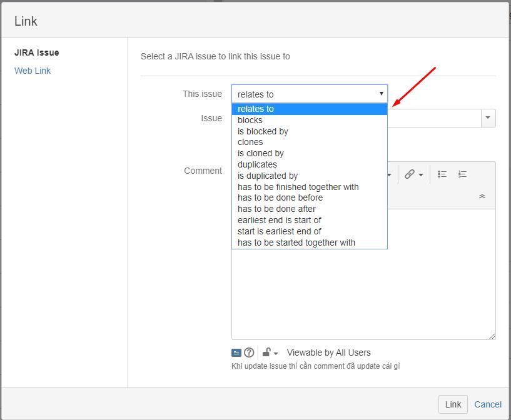Click comment area resize handle
Viewport: 511px width, 420px height.
(x=492, y=336)
